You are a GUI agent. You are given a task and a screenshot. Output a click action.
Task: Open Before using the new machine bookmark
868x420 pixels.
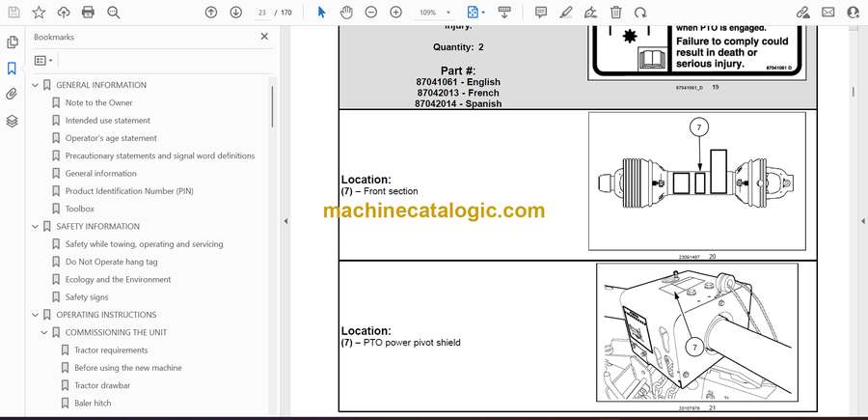pyautogui.click(x=128, y=368)
